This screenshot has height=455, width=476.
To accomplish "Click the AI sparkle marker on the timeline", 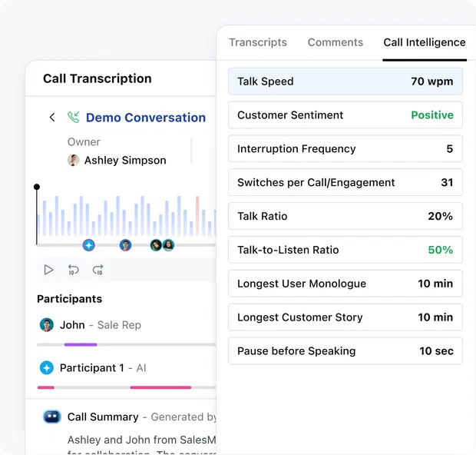I will [x=88, y=245].
